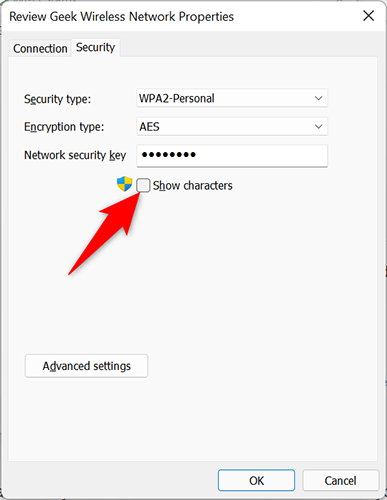Click the Security type label
Viewport: 387px width, 500px height.
(57, 99)
